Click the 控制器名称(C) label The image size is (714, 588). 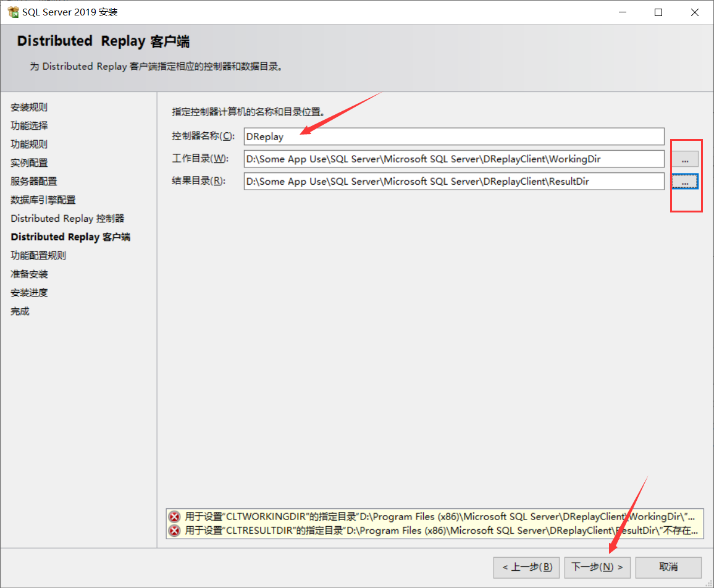(x=203, y=136)
